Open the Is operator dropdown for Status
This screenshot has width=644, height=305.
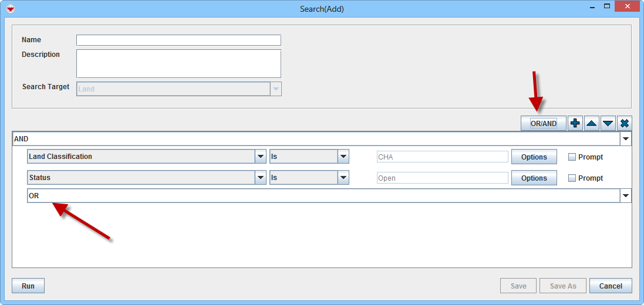(x=343, y=178)
